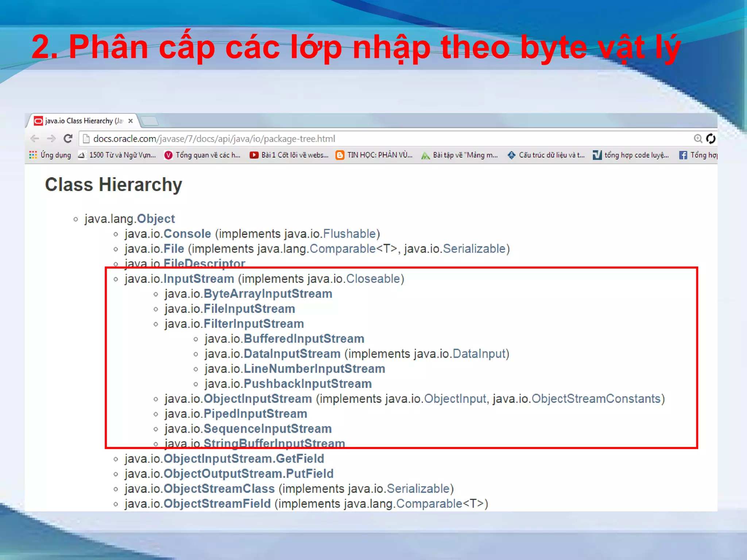Open the TIN HỌC: PHẦN VÙ bookmark
The width and height of the screenshot is (747, 560).
(x=374, y=155)
